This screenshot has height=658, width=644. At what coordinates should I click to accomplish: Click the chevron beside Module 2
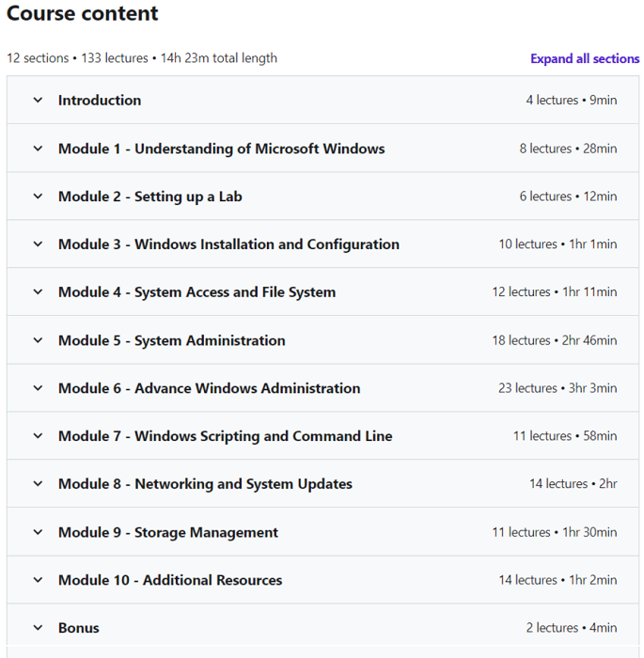[x=38, y=196]
